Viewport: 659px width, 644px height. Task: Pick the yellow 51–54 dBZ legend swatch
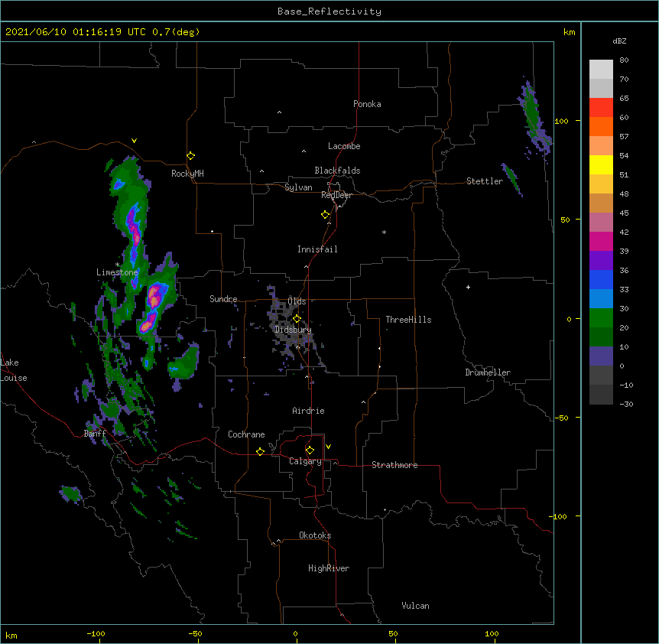coord(601,165)
